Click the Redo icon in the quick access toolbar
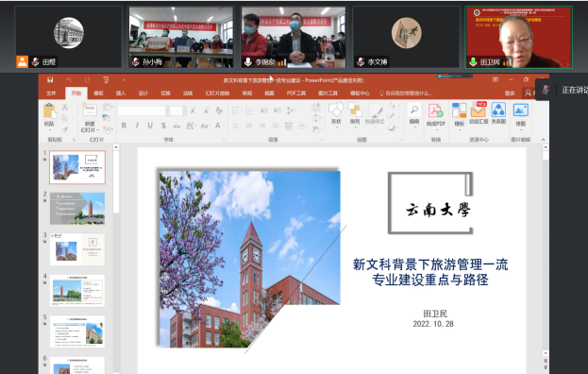588x374 pixels. tap(88, 79)
